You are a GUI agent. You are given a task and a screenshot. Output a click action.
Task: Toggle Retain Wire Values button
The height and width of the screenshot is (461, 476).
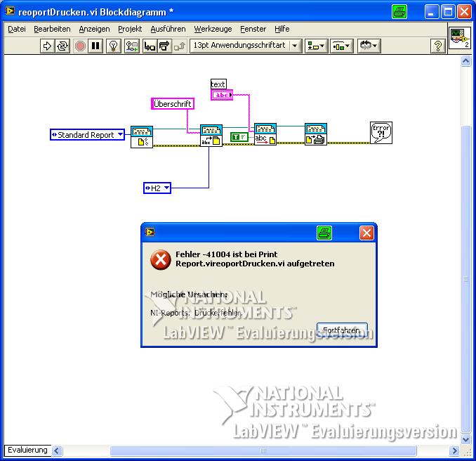click(132, 46)
